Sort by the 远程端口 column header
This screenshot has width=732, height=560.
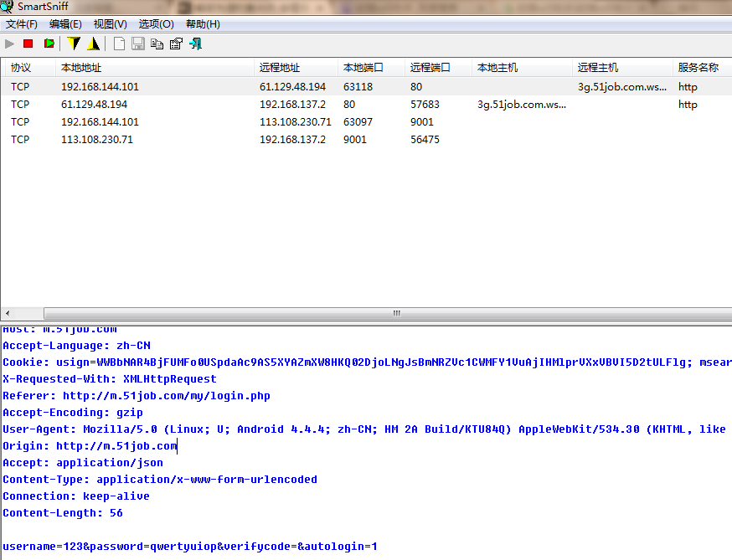coord(430,68)
